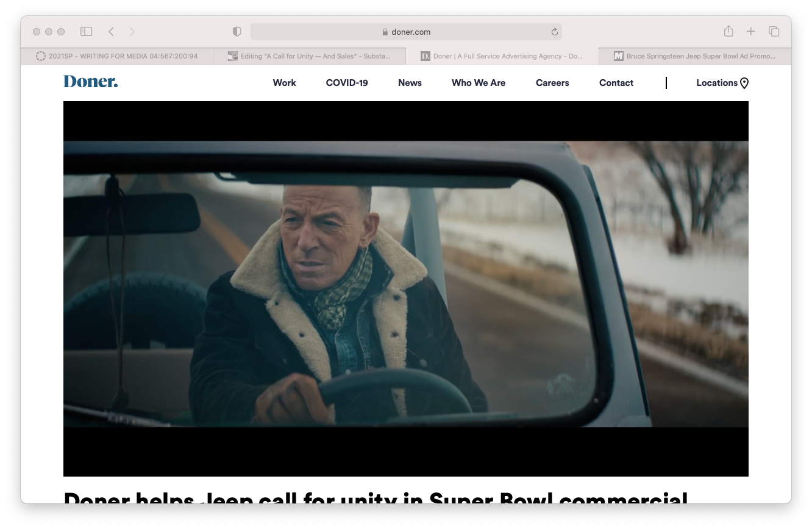Screen dimensions: 812x529
Task: Open the Bruce Springsteen Jeep Super Bowl tab
Action: (694, 56)
